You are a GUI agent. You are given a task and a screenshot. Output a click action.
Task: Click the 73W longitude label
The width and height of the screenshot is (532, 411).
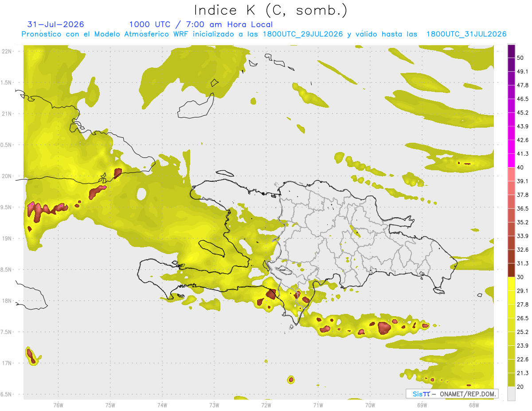214,405
